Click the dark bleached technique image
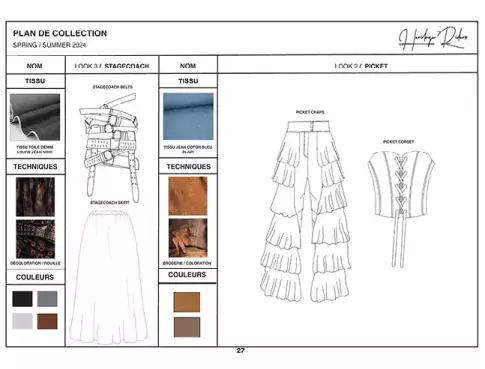The width and height of the screenshot is (485, 369). click(x=35, y=197)
